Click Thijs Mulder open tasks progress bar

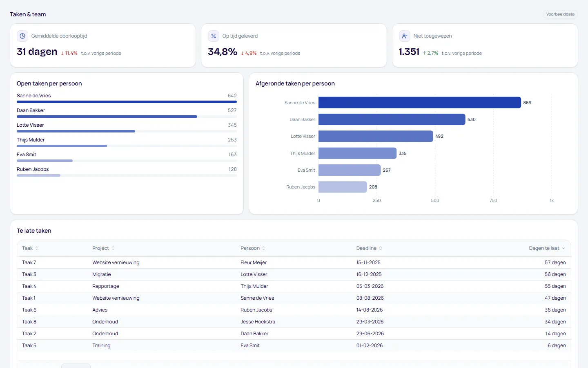pos(127,146)
